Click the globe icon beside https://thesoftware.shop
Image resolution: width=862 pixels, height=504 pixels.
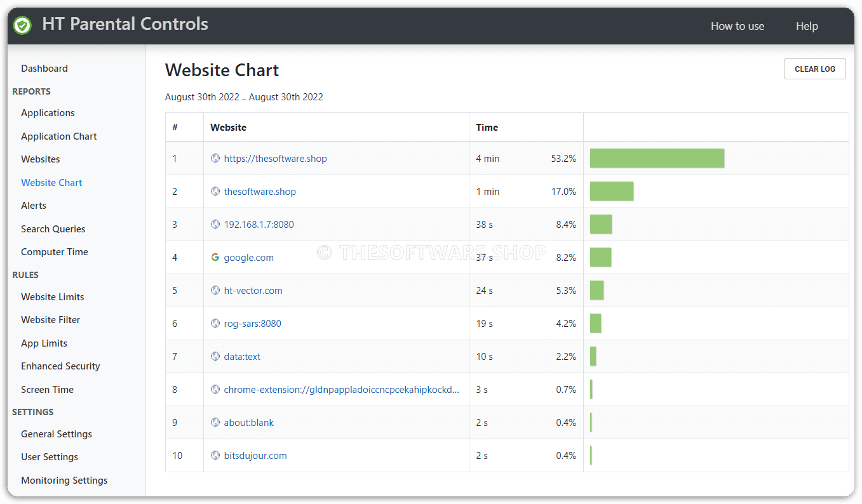215,158
